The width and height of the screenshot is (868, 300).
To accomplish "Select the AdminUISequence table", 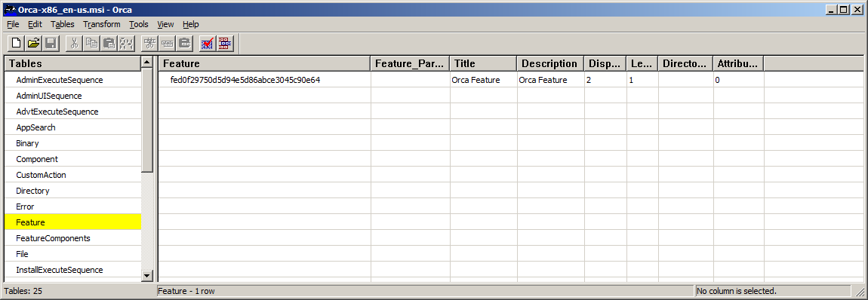I will click(72, 96).
